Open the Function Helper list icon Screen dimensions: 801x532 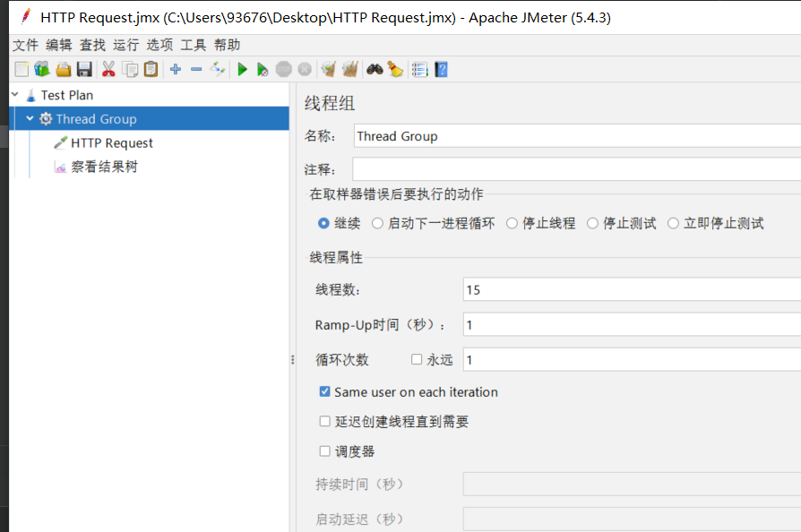[x=420, y=69]
